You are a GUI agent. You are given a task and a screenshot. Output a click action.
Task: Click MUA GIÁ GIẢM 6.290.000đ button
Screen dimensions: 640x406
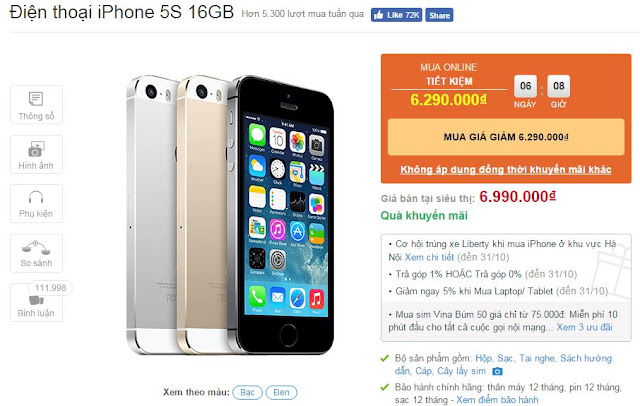click(506, 137)
